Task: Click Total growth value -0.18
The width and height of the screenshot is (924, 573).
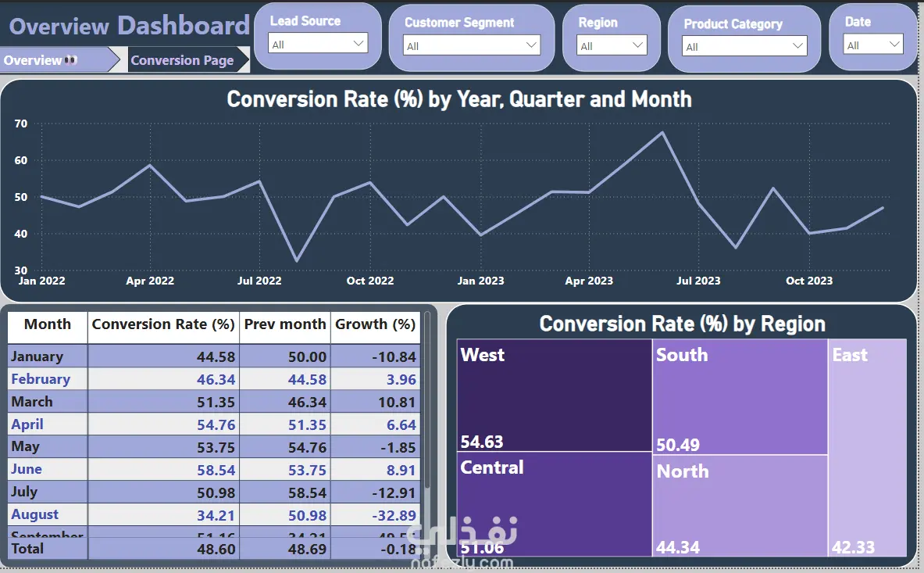Action: (398, 550)
